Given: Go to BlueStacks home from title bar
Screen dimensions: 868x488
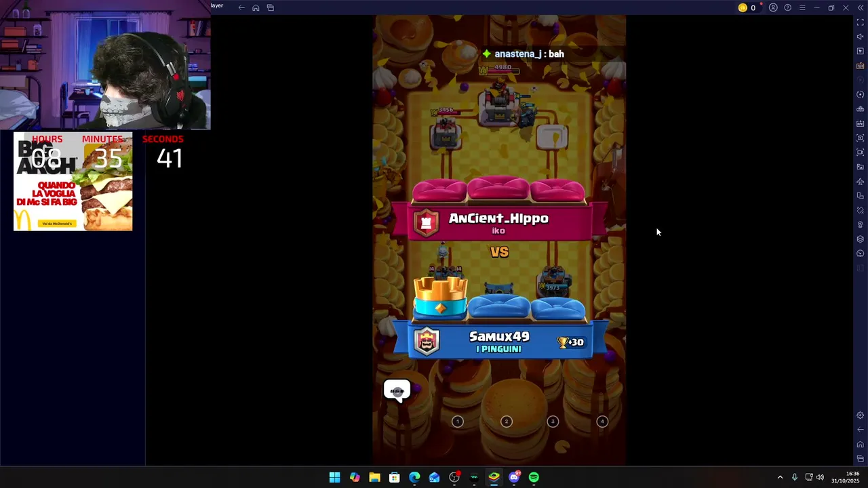Looking at the screenshot, I should (256, 7).
